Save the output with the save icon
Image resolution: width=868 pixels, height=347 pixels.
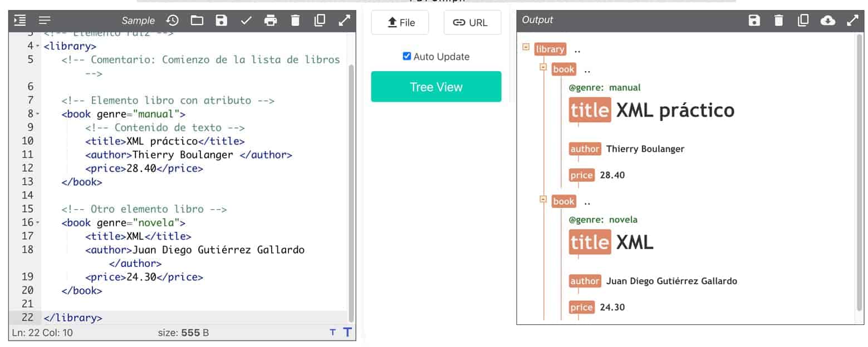pos(755,20)
